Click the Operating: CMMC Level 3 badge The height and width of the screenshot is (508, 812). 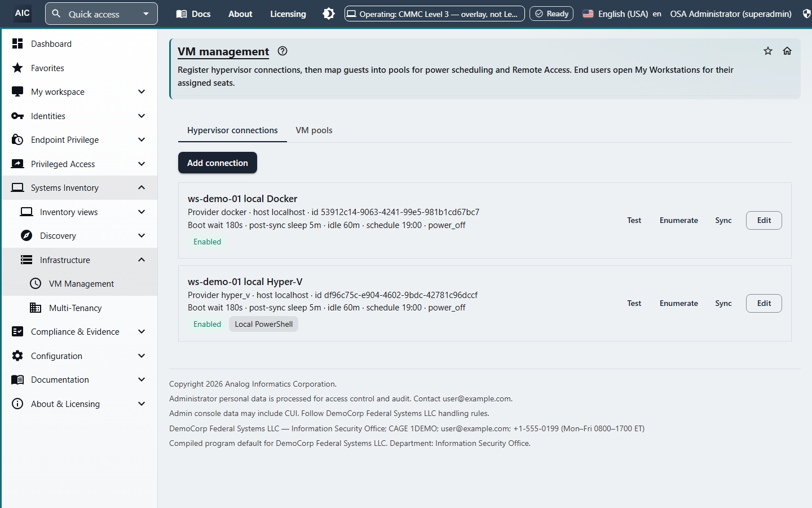[435, 14]
